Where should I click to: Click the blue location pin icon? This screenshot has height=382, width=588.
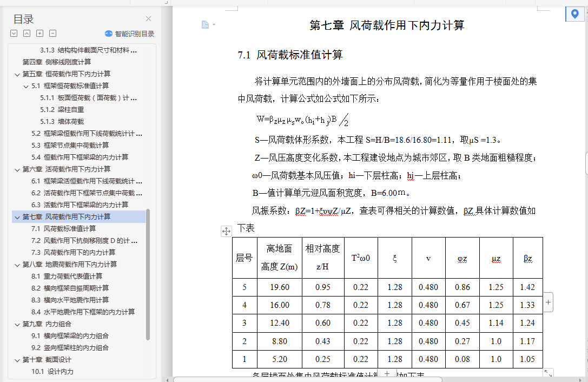(574, 14)
